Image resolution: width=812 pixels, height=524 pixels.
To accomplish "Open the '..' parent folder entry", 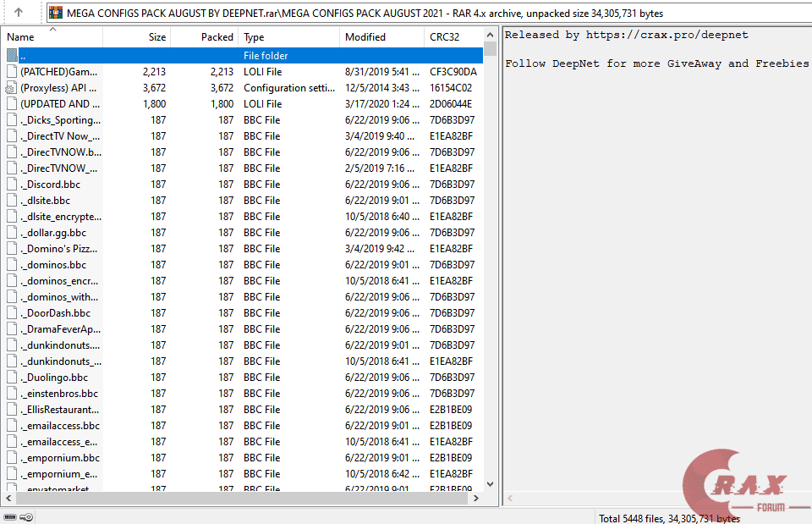I will coord(51,55).
